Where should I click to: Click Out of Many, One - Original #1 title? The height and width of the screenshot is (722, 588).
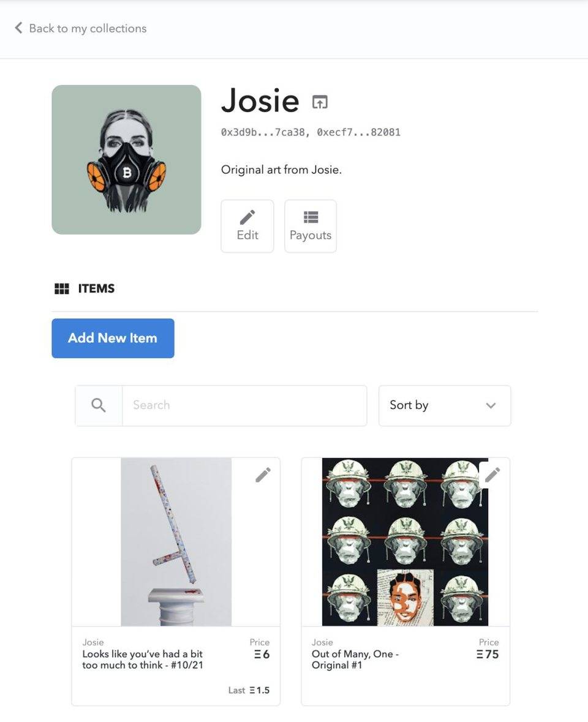(x=355, y=660)
